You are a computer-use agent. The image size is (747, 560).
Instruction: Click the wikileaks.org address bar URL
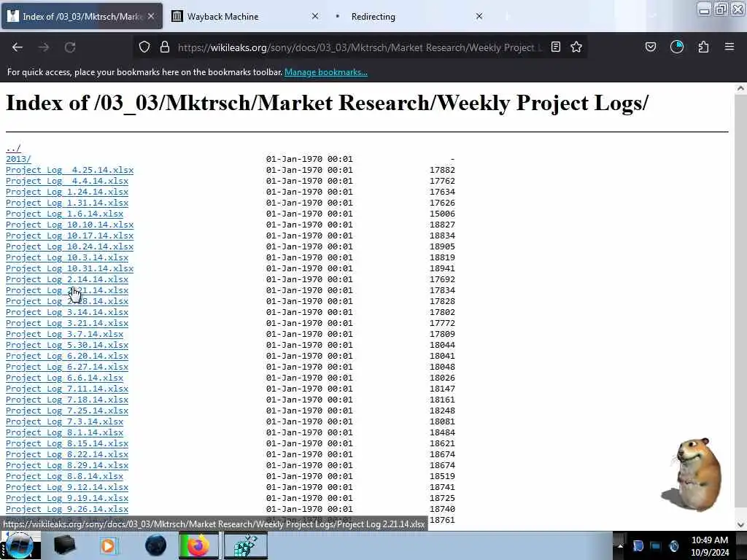tap(360, 47)
